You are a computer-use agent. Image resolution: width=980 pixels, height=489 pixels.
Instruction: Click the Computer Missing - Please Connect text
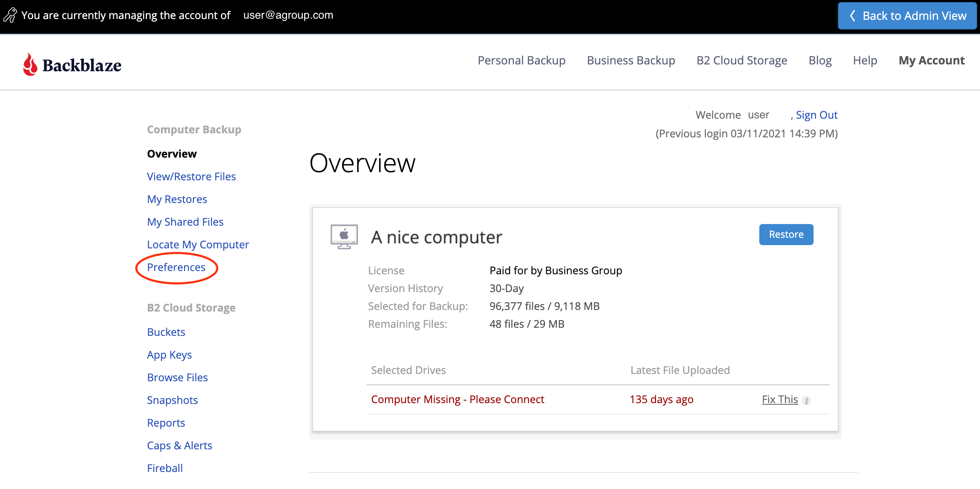(458, 399)
